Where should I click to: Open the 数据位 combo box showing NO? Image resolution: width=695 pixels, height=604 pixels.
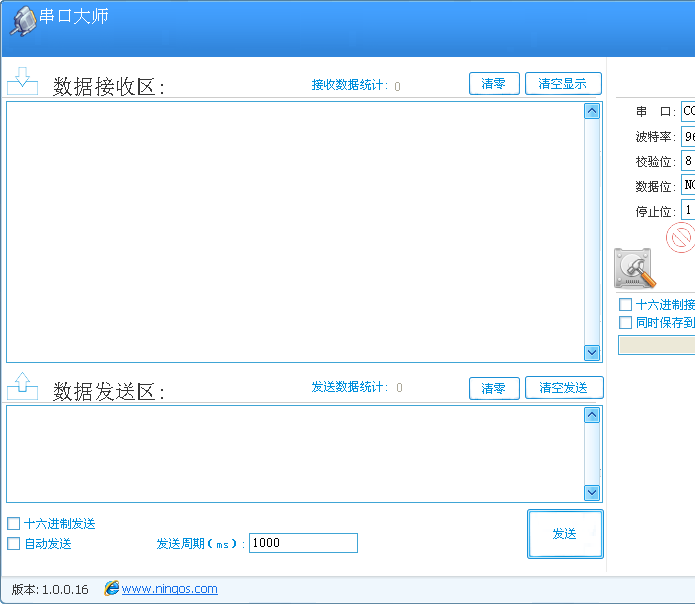688,185
